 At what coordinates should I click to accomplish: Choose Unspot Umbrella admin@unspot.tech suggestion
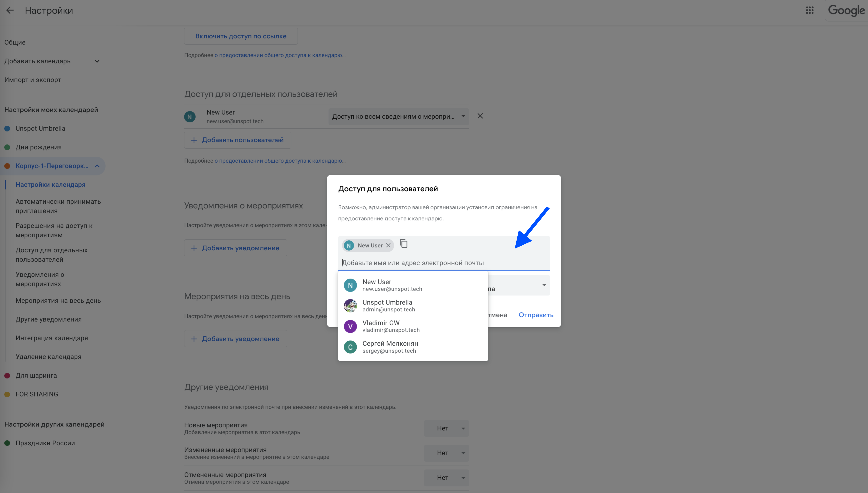tap(413, 306)
